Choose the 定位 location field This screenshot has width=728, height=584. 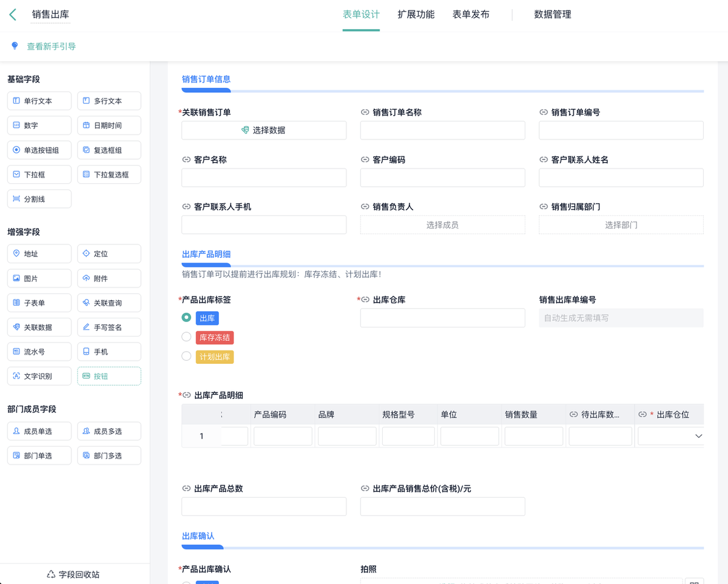[109, 254]
